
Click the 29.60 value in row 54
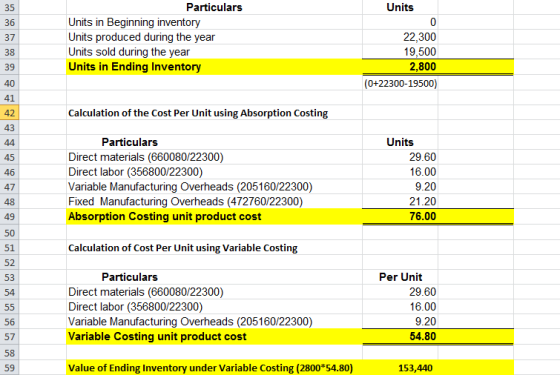(x=422, y=292)
